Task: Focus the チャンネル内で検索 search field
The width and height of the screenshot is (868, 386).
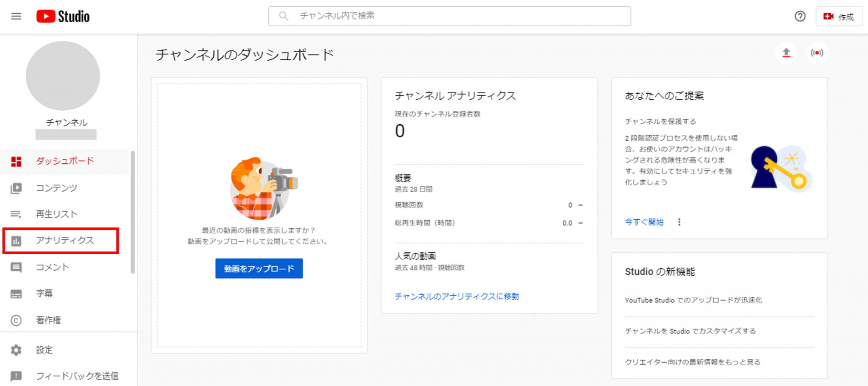Action: tap(449, 16)
